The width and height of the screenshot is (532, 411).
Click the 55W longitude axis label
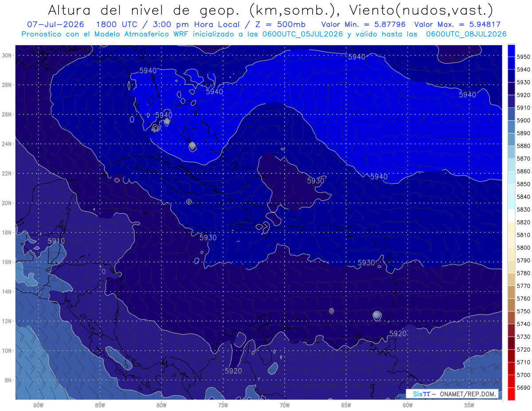click(469, 405)
